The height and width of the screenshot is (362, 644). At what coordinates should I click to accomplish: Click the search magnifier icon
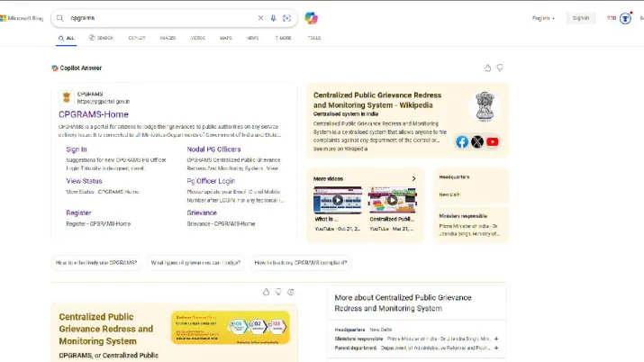click(x=60, y=18)
